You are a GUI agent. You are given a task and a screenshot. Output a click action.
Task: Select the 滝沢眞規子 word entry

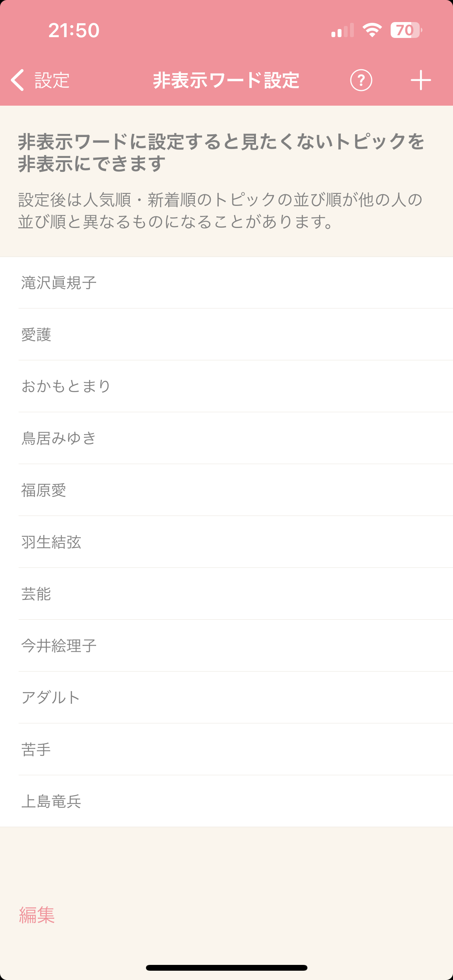[226, 283]
